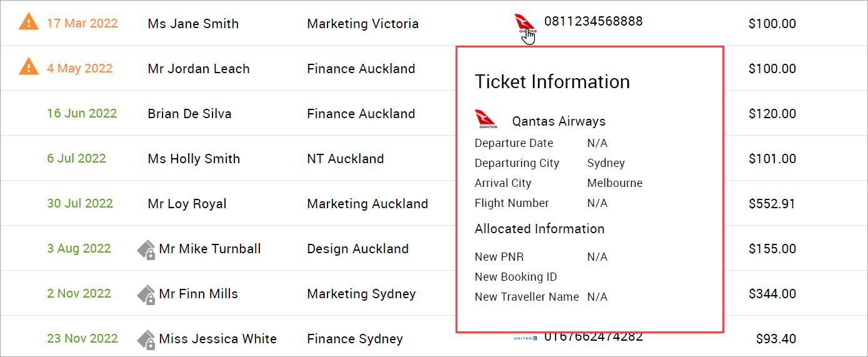Click locked tag icon beside Miss Jessica White
Image resolution: width=868 pixels, height=357 pixels.
(146, 339)
